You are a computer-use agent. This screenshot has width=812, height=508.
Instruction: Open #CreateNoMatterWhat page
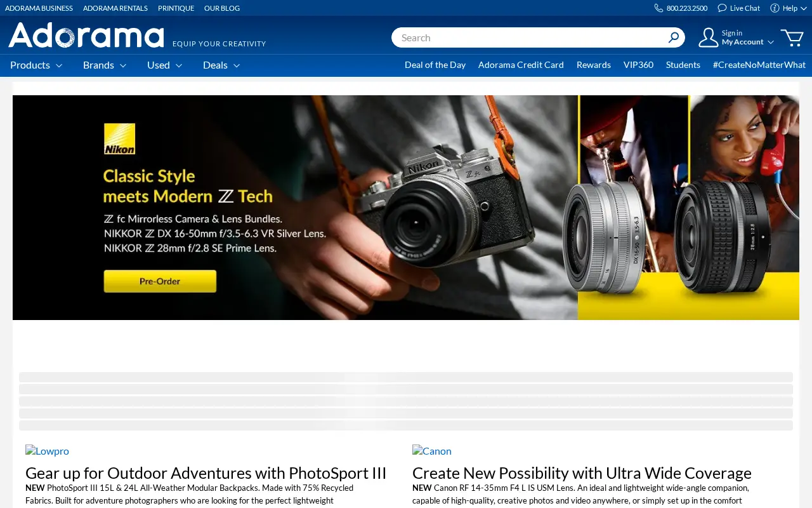click(x=759, y=65)
